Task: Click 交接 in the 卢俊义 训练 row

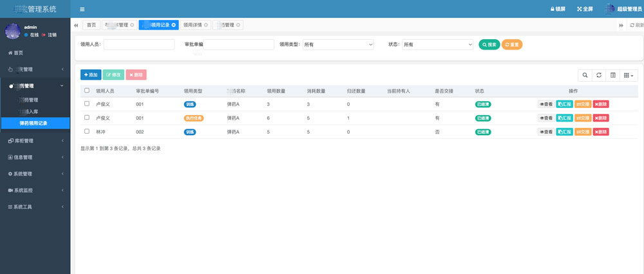Action: (583, 104)
